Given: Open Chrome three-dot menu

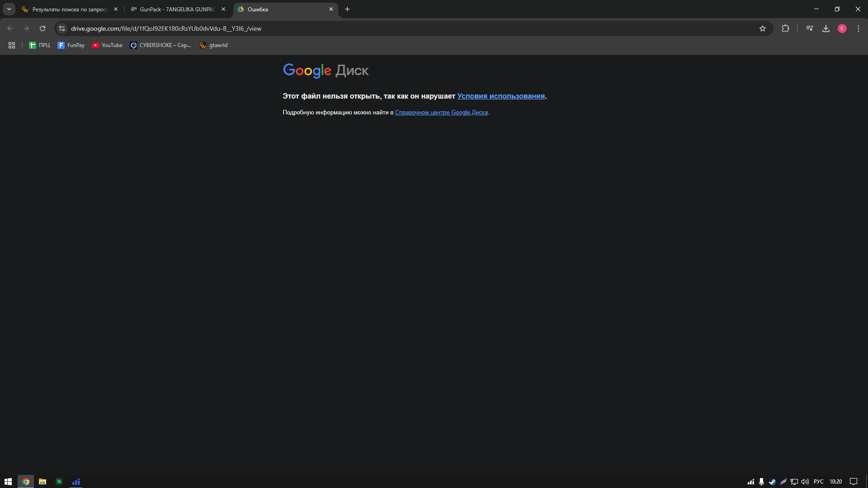Looking at the screenshot, I should (x=859, y=28).
